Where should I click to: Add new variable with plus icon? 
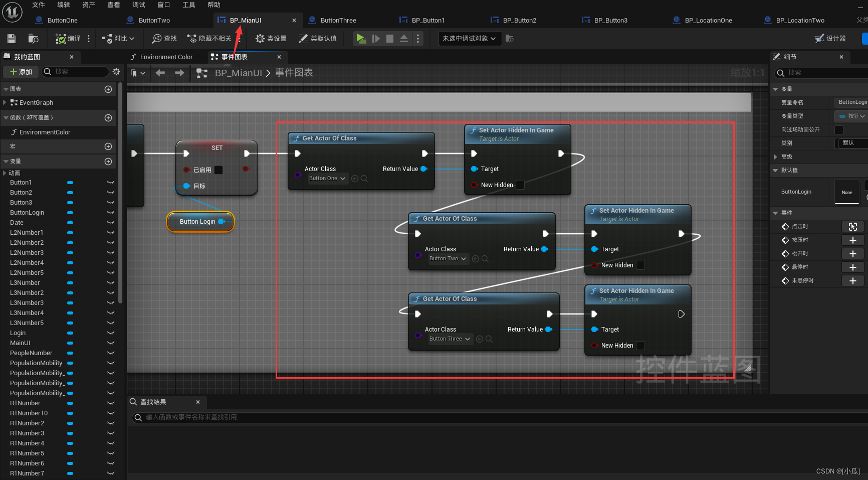108,162
